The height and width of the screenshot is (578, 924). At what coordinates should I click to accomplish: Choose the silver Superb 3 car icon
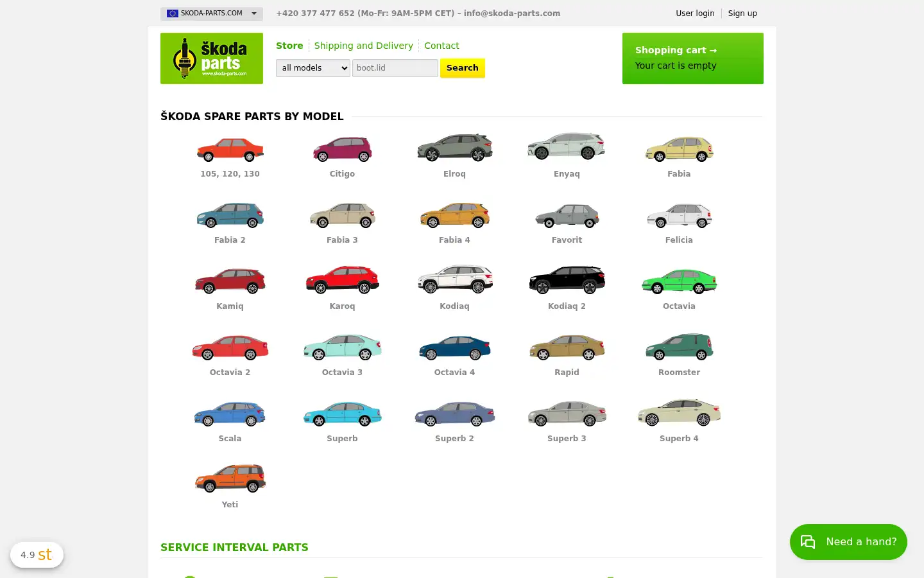(567, 414)
